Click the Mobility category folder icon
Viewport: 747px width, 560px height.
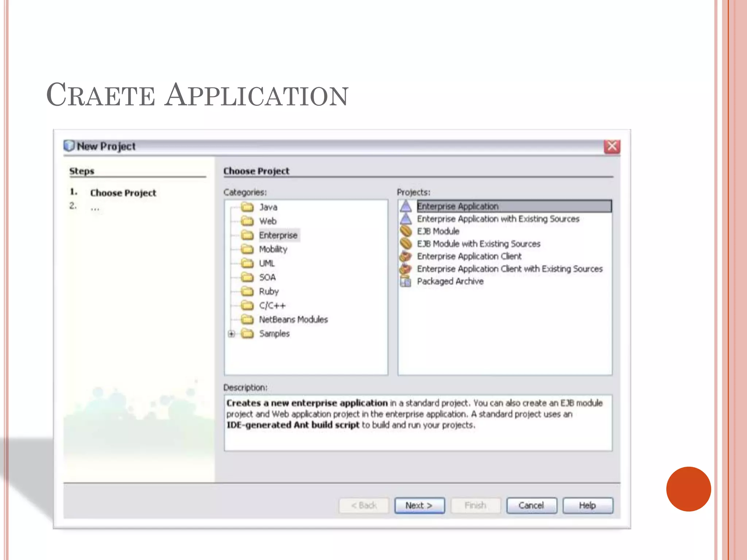click(x=248, y=249)
